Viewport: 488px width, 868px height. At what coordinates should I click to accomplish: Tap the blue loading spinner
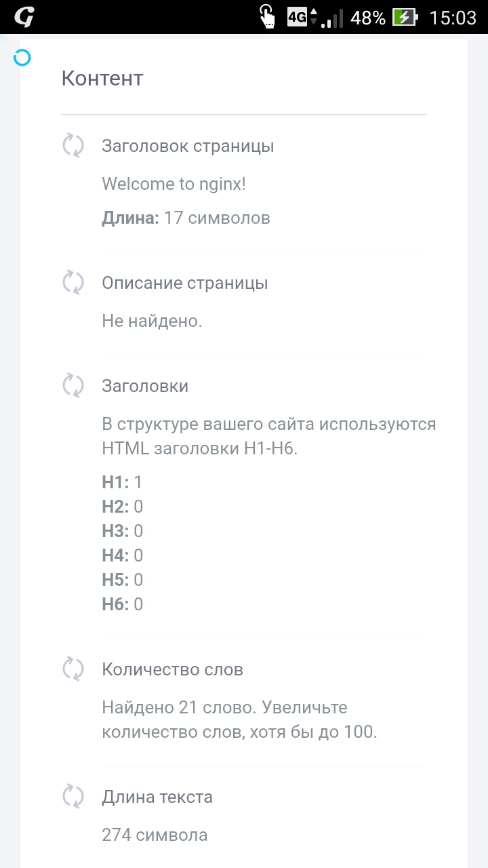pyautogui.click(x=22, y=58)
